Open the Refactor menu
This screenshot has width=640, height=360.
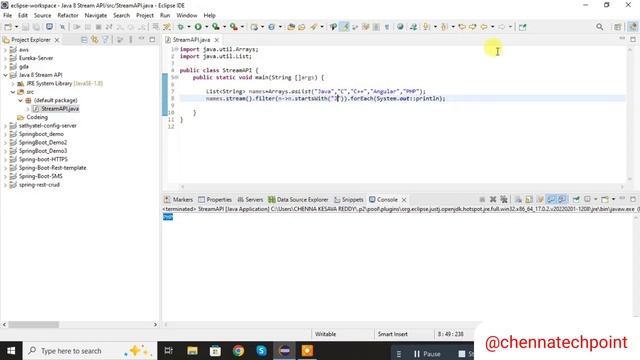click(x=68, y=16)
